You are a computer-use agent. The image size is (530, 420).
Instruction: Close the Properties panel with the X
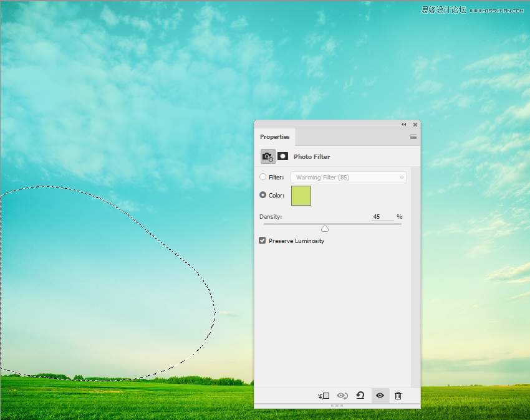415,125
